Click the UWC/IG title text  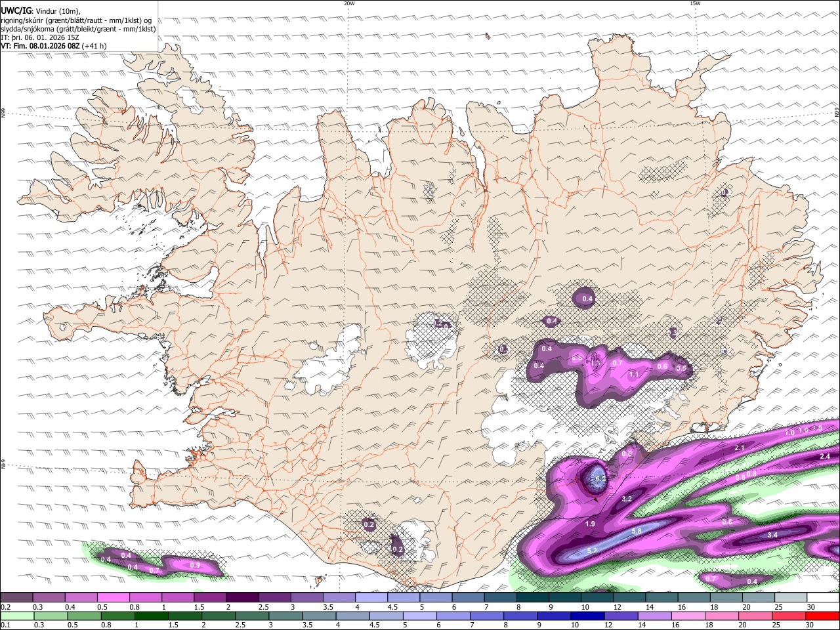[16, 10]
